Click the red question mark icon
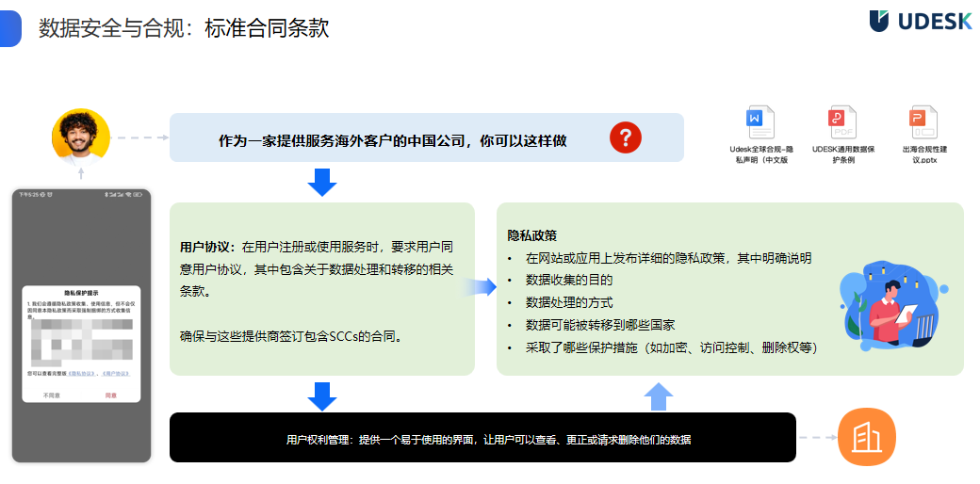This screenshot has width=980, height=484. tap(625, 137)
